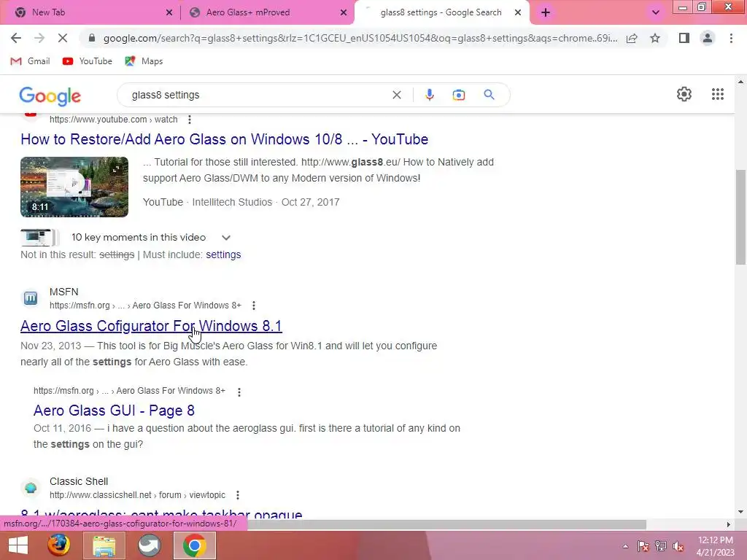Click the address bar URL
The height and width of the screenshot is (560, 747).
pyautogui.click(x=360, y=38)
